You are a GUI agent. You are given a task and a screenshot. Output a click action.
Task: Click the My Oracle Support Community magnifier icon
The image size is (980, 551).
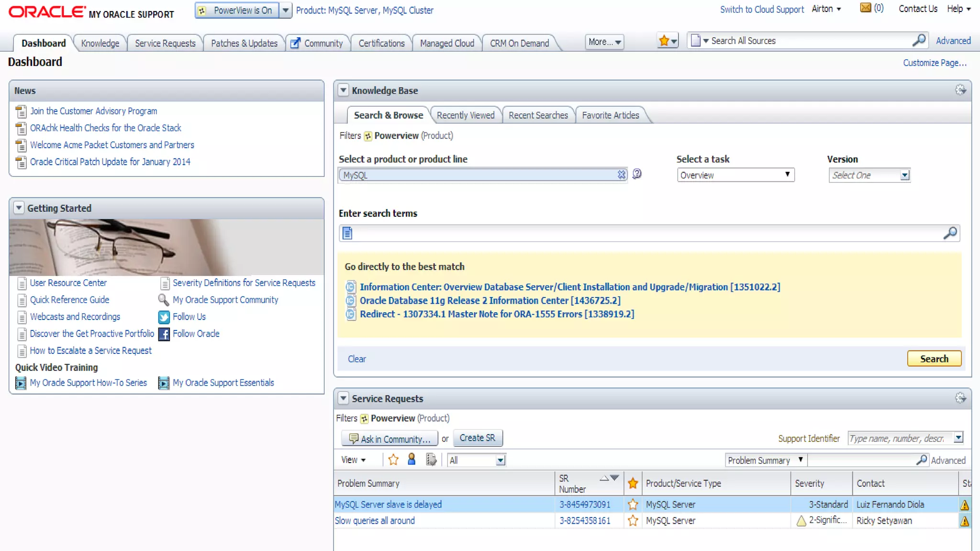163,300
